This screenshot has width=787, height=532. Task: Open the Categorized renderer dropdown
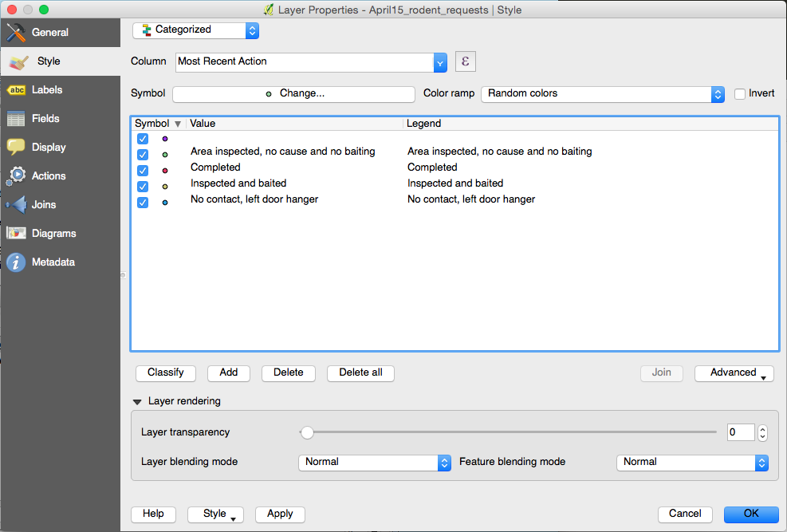click(195, 30)
